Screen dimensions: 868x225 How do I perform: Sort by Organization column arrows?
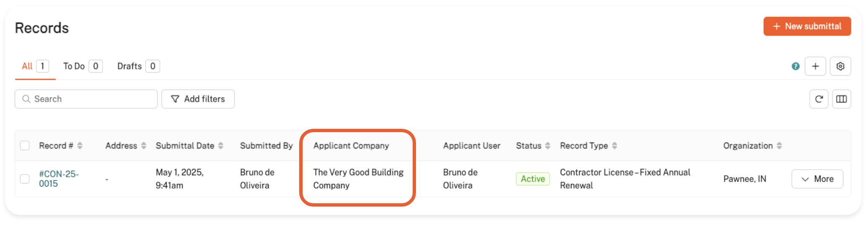[779, 146]
